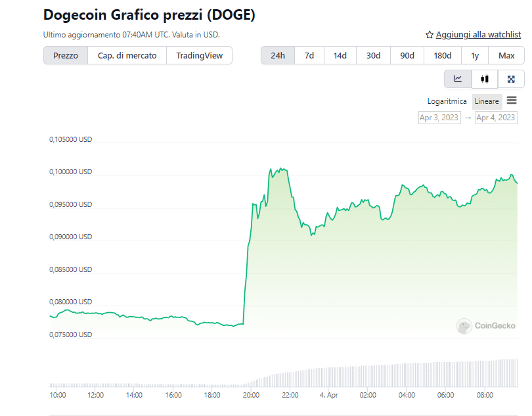532x416 pixels.
Task: Switch scale to Lineare
Action: click(487, 101)
